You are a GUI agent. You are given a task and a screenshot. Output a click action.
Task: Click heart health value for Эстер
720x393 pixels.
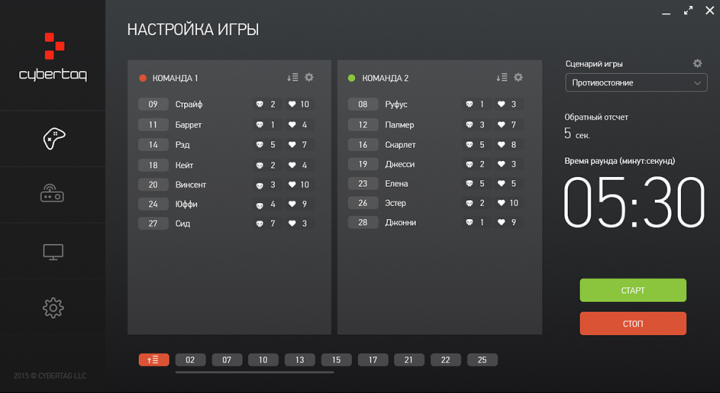click(x=508, y=203)
